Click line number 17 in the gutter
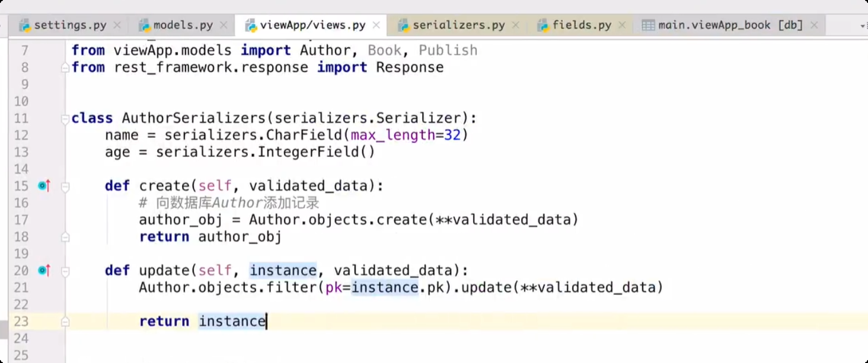Screen dimensions: 868x363 [21, 220]
